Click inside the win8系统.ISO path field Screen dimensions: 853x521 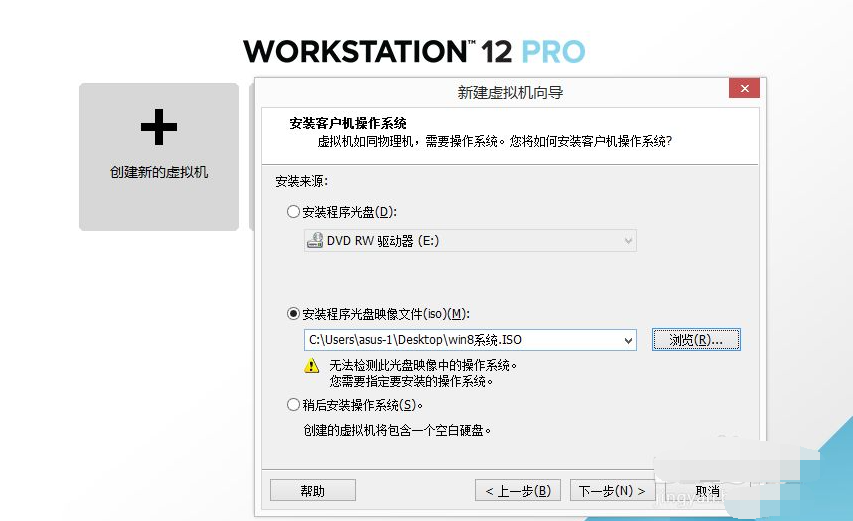point(460,340)
